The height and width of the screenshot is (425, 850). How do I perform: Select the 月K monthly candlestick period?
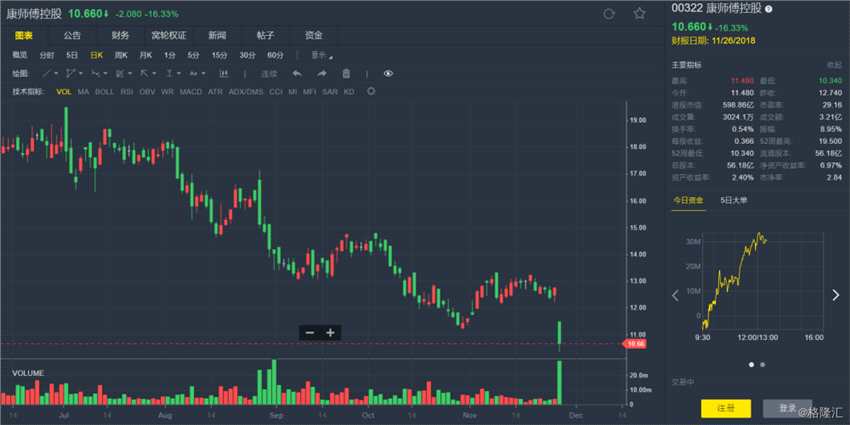click(x=146, y=55)
